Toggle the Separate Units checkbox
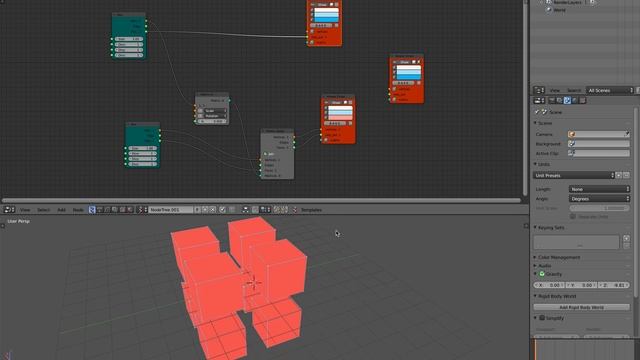Screen dimensions: 640x360 (x=573, y=217)
